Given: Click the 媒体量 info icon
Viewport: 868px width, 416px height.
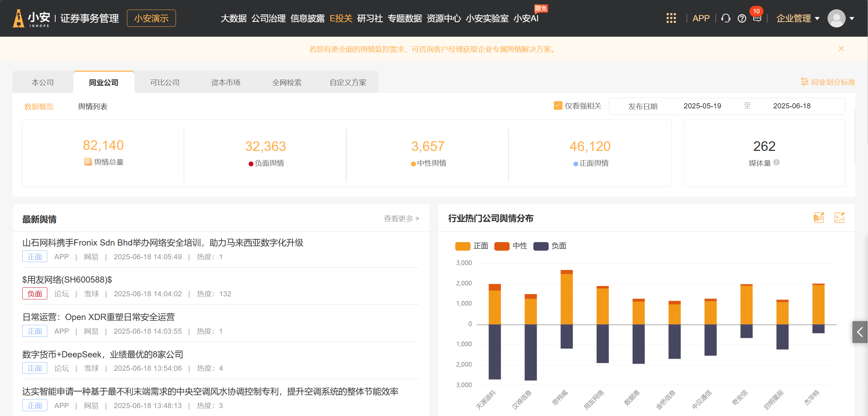Looking at the screenshot, I should point(776,163).
